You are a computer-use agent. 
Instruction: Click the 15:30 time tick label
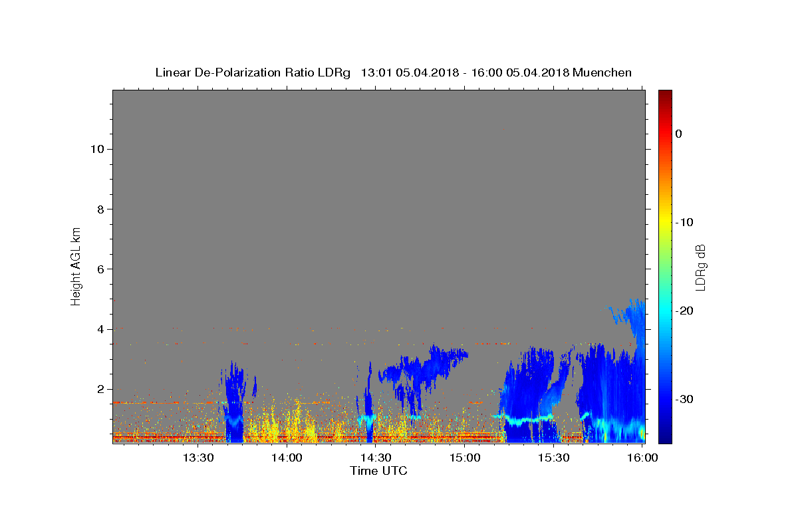pyautogui.click(x=554, y=458)
